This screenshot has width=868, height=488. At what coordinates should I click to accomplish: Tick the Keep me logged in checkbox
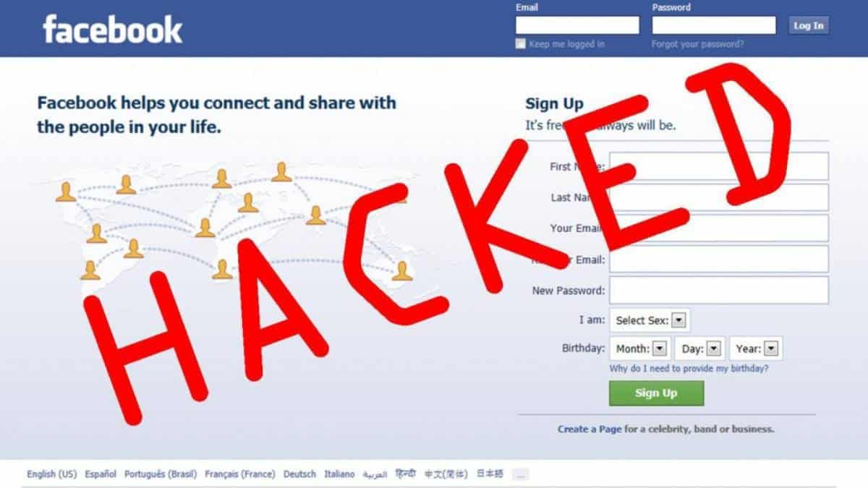[x=520, y=43]
